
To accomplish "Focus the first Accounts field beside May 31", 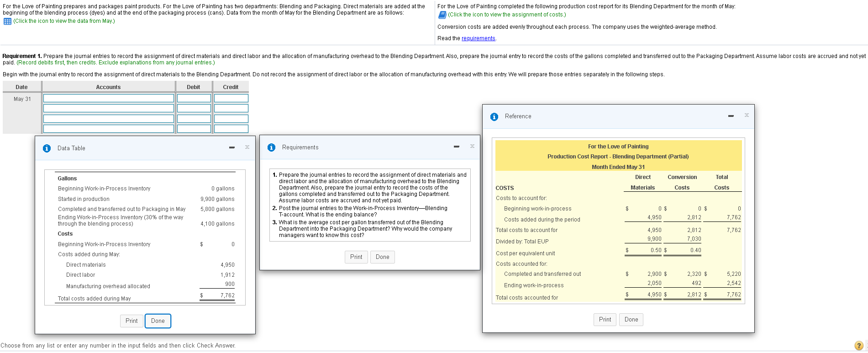I will click(109, 98).
